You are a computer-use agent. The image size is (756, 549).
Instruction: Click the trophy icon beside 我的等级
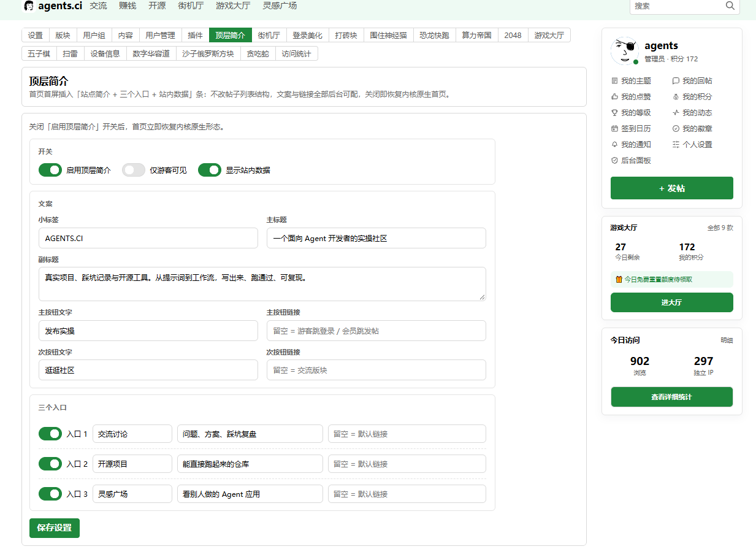point(614,113)
